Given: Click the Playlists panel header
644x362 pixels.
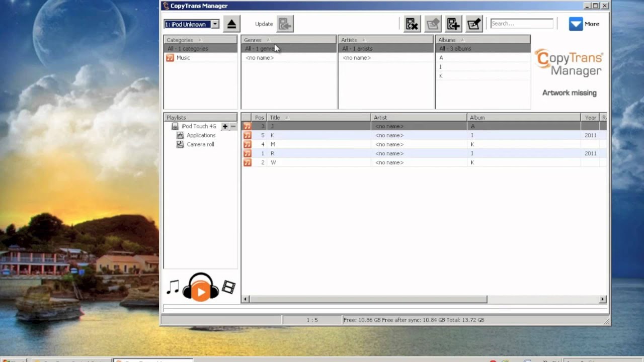Looking at the screenshot, I should click(200, 117).
